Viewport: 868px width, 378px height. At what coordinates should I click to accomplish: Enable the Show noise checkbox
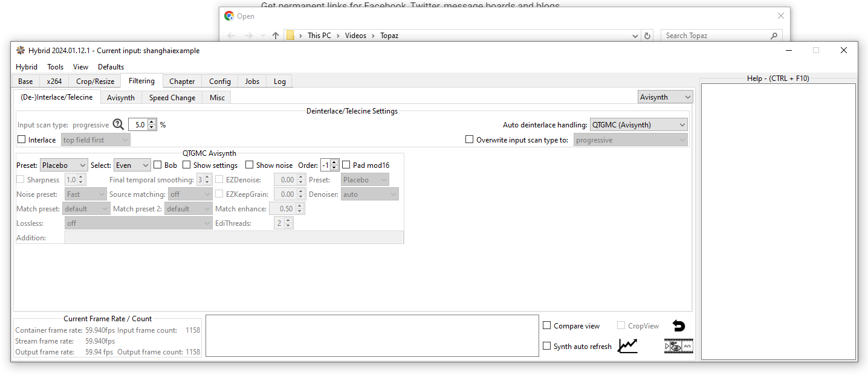[250, 165]
